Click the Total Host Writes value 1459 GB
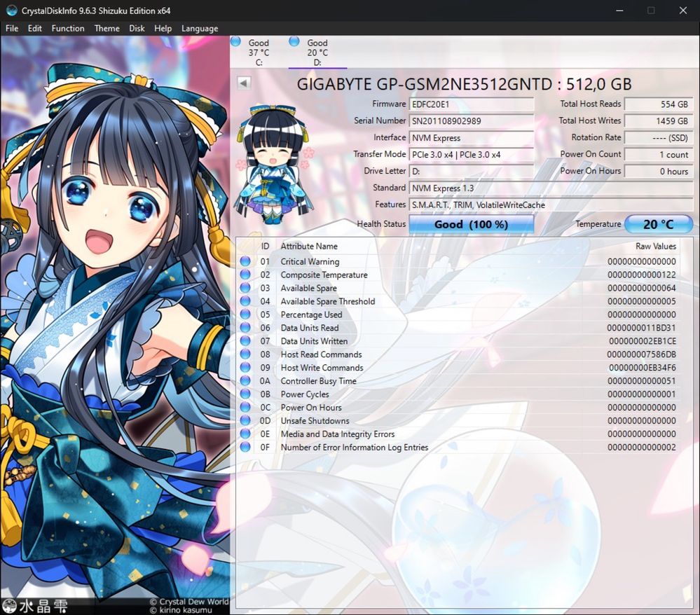This screenshot has width=700, height=615. (659, 121)
